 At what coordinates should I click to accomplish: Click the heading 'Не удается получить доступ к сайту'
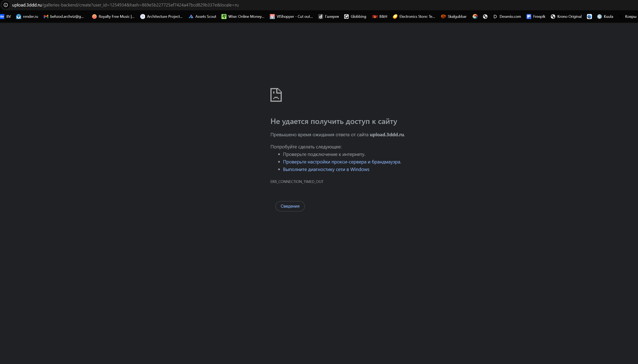[334, 121]
